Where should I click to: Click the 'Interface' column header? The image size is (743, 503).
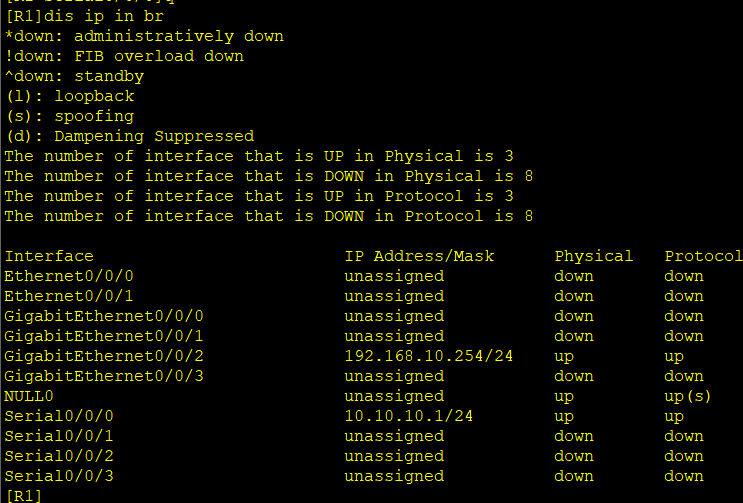[49, 256]
